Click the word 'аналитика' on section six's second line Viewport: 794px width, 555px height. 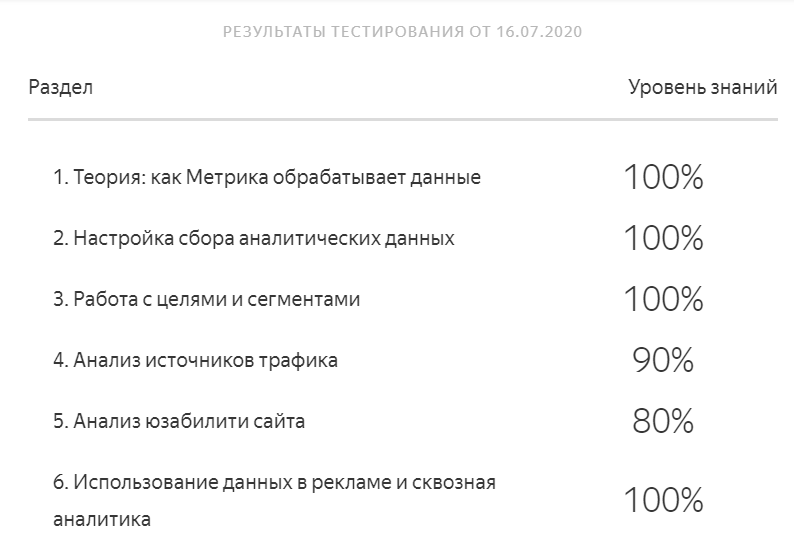tap(102, 520)
